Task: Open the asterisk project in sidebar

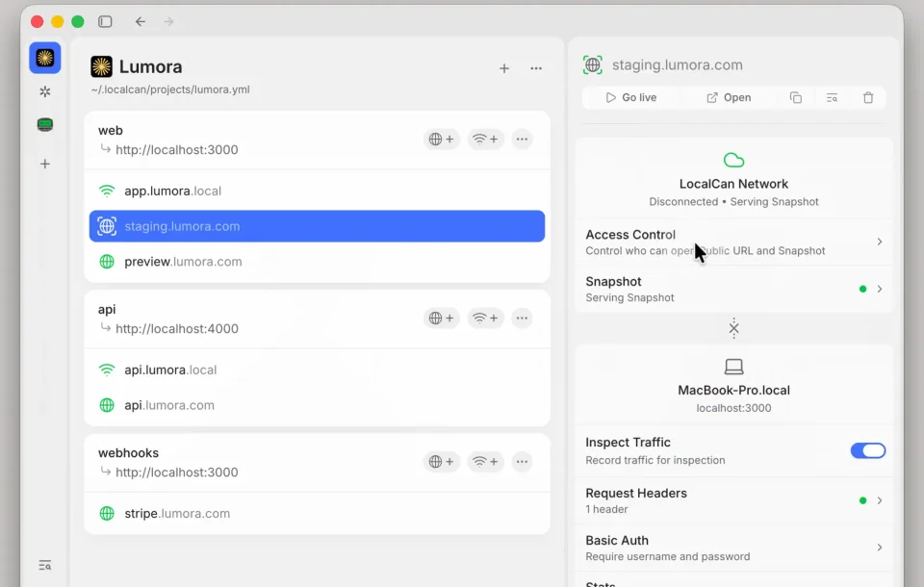Action: [45, 91]
